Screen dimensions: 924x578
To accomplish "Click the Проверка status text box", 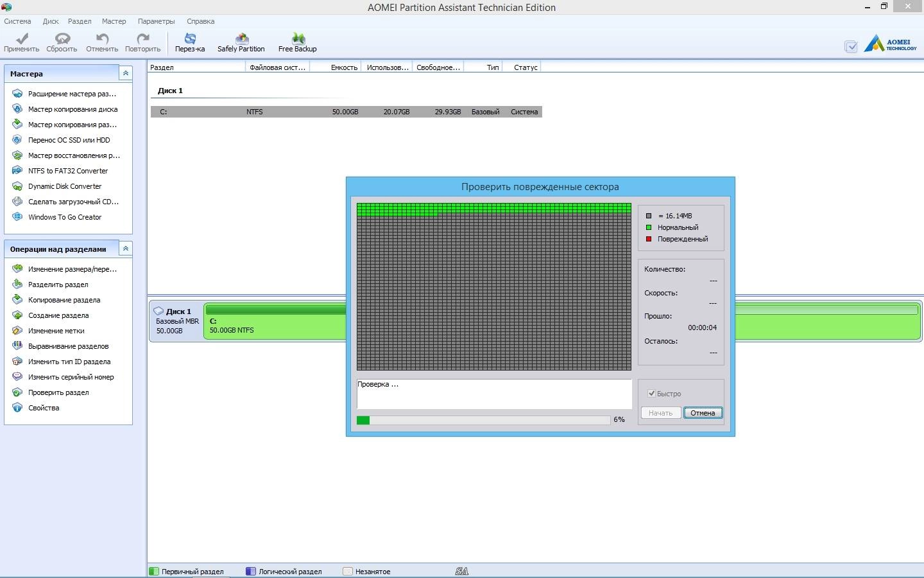I will 494,394.
